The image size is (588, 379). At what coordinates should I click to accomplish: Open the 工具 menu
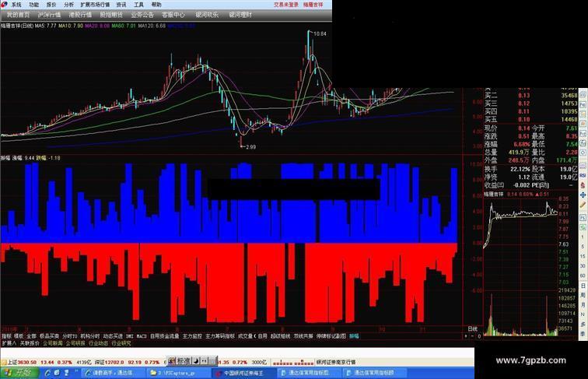[138, 5]
